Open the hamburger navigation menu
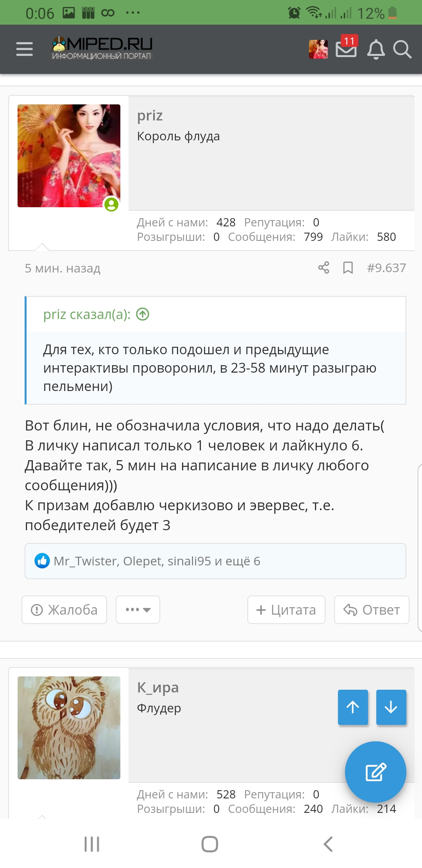Viewport: 422px width, 868px height. click(x=24, y=49)
